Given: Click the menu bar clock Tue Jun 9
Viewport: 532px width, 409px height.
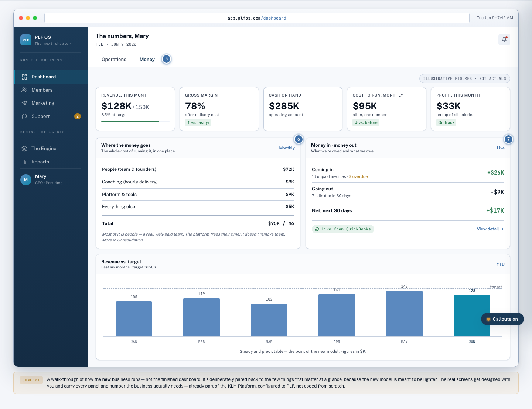Looking at the screenshot, I should (x=495, y=18).
